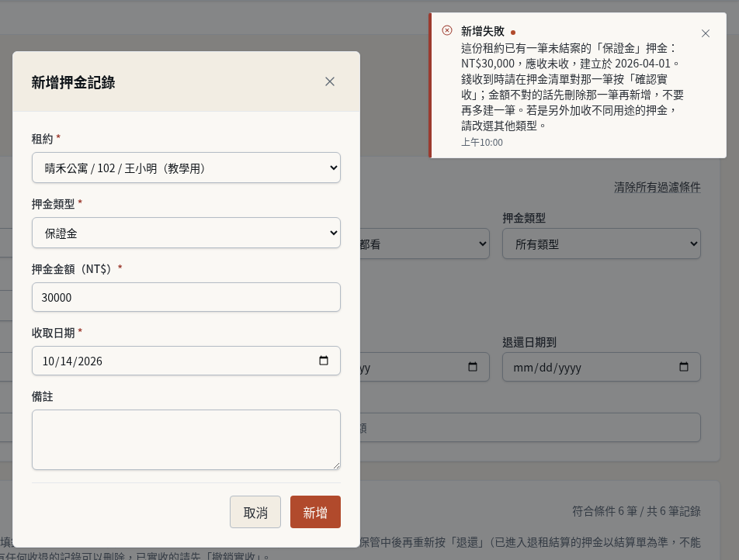Click the 清除所有過濾條件 link

pos(657,188)
